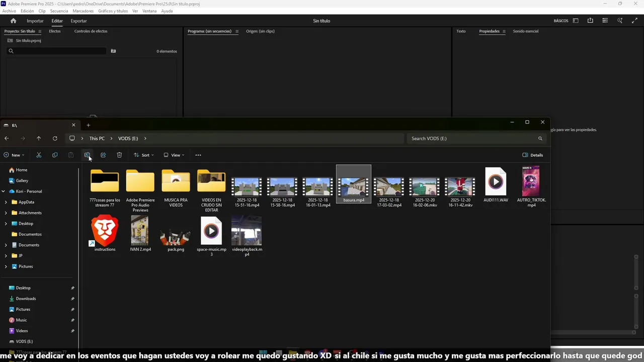Image resolution: width=644 pixels, height=362 pixels.
Task: Open the New dropdown in Explorer
Action: point(14,155)
